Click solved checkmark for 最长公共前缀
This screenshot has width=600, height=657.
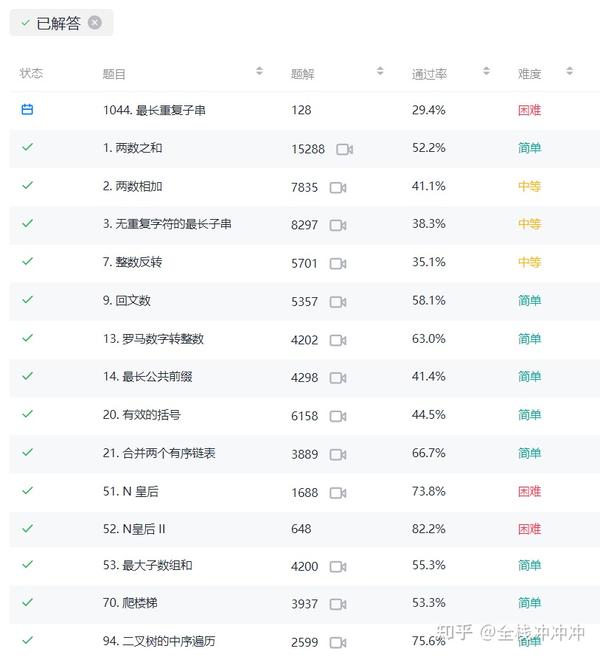point(27,376)
